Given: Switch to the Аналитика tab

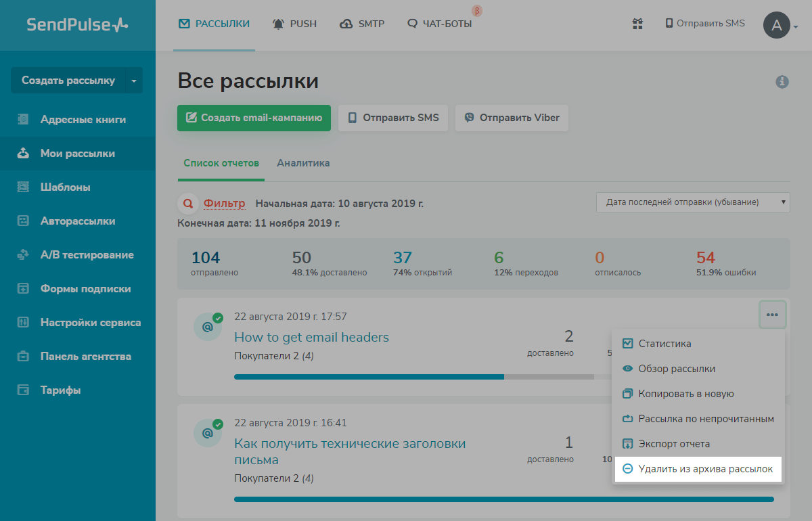Looking at the screenshot, I should (x=303, y=163).
